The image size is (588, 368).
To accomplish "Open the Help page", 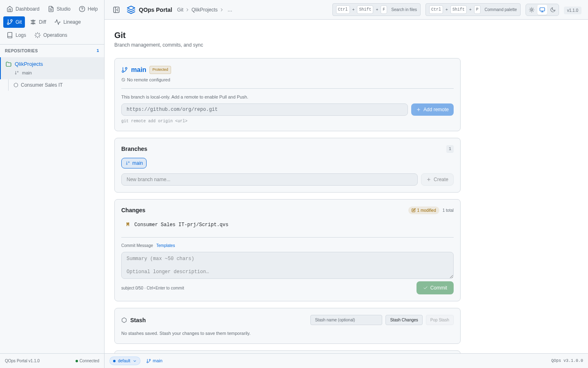I will click(x=88, y=9).
